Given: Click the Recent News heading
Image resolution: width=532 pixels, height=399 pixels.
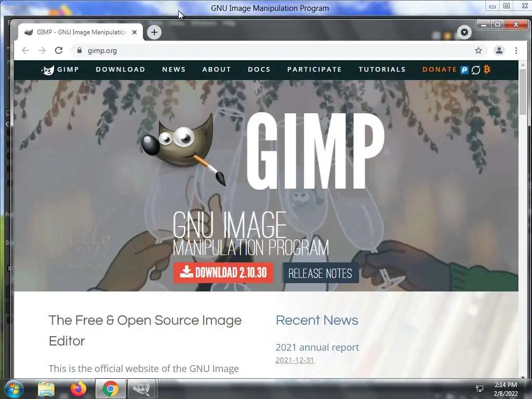Looking at the screenshot, I should (317, 320).
